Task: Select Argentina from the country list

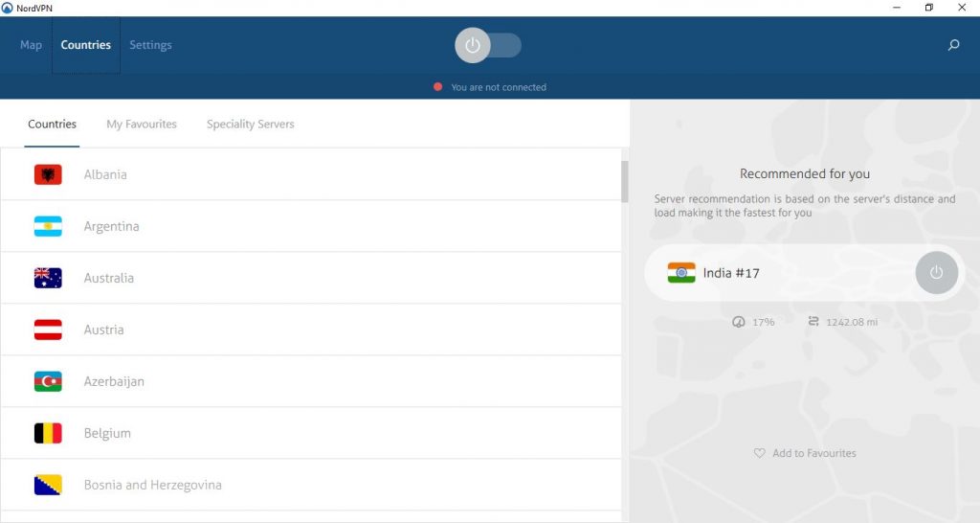Action: tap(311, 226)
